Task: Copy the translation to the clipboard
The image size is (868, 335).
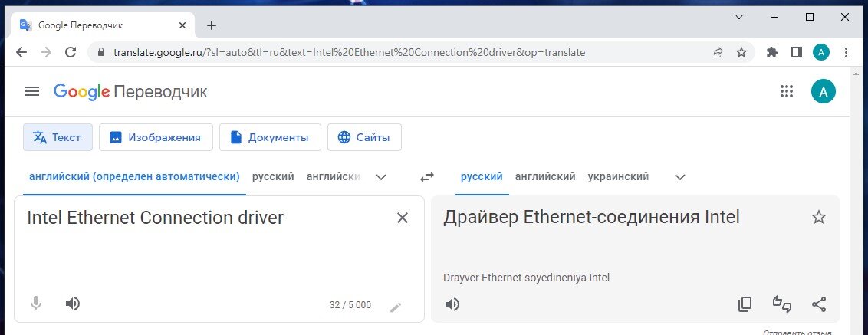Action: coord(745,304)
